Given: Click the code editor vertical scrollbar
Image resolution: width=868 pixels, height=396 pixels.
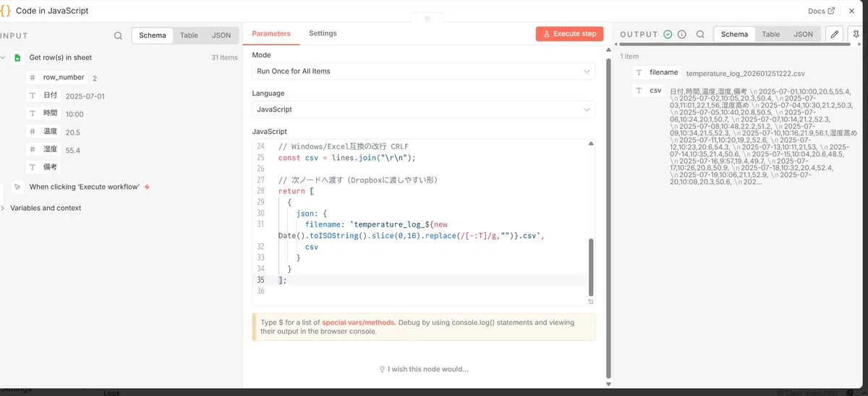Looking at the screenshot, I should pos(591,266).
